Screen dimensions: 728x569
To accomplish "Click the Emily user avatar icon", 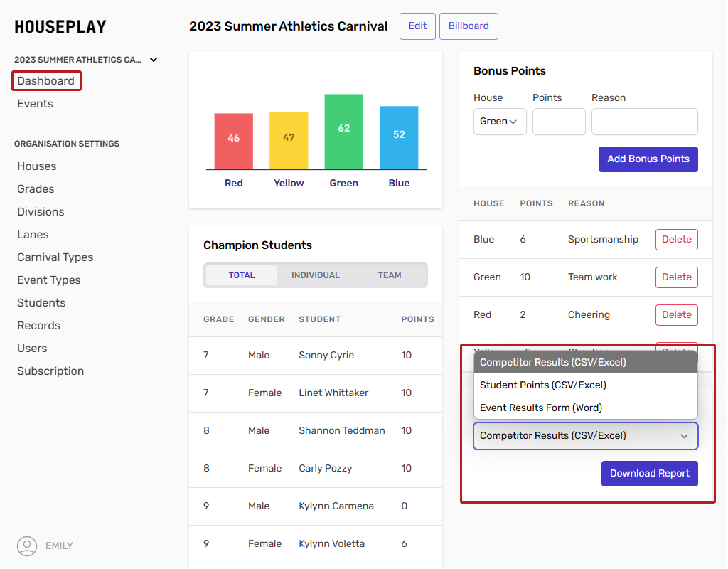I will [x=27, y=546].
